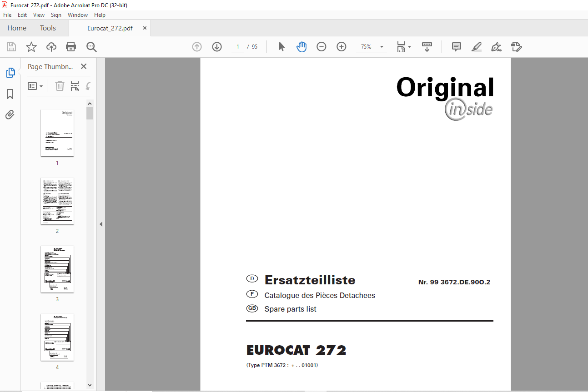This screenshot has width=588, height=392.
Task: Activate the Hand pan tool
Action: (302, 47)
